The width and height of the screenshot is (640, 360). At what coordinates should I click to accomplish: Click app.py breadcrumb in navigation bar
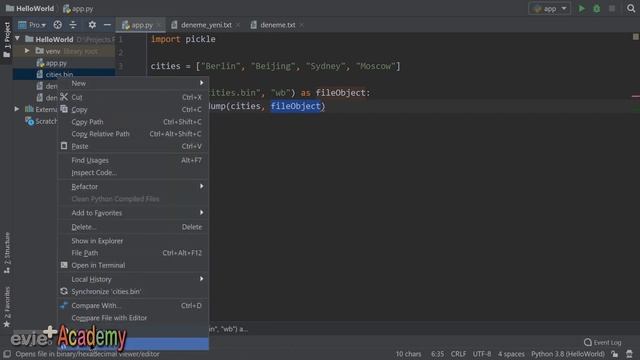point(78,9)
